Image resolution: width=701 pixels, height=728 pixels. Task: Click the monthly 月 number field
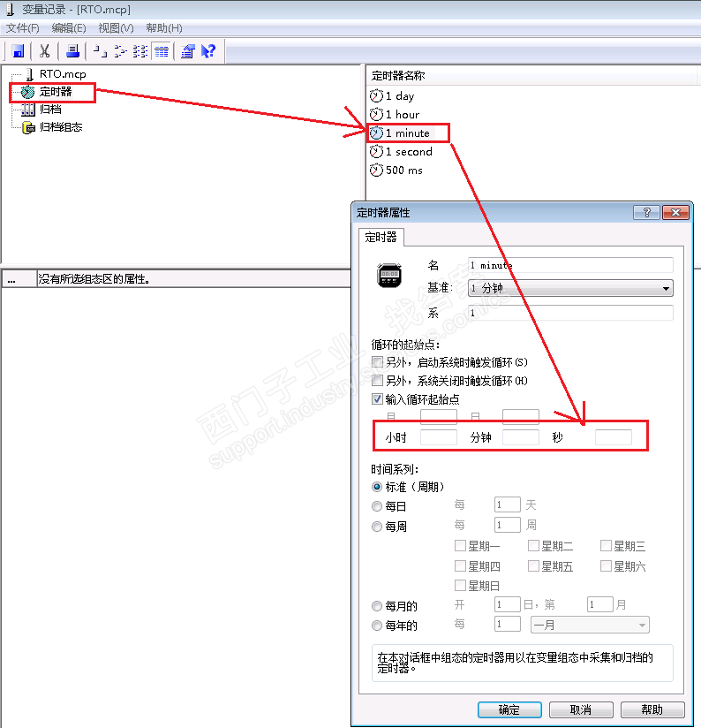coord(600,604)
